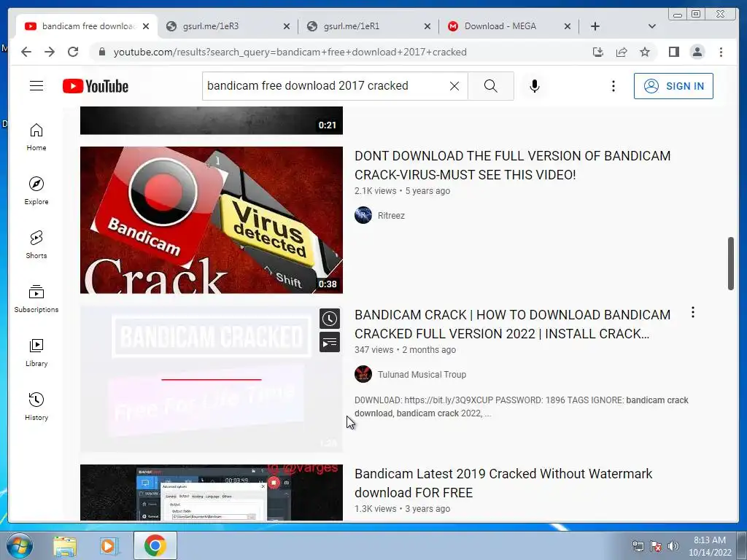Open volume control in system tray
This screenshot has width=747, height=560.
[673, 546]
